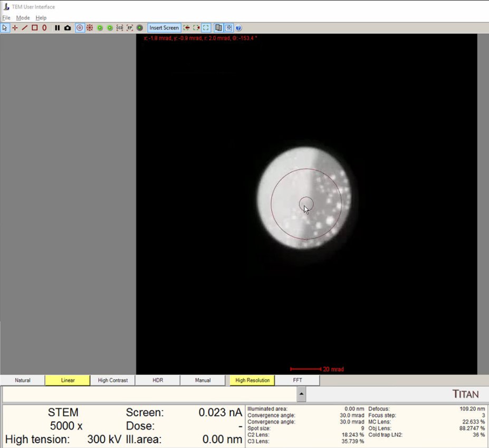This screenshot has width=489, height=448.
Task: Toggle High Resolution mode
Action: click(252, 380)
